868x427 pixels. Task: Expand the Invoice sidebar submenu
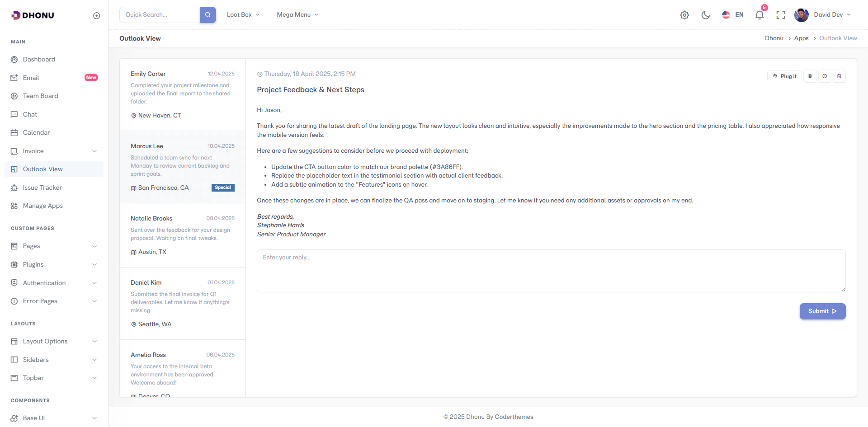pyautogui.click(x=54, y=151)
